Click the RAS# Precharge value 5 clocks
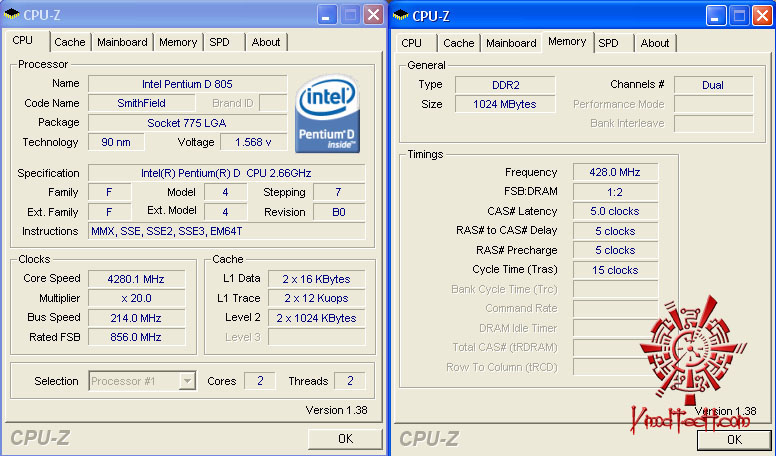Image resolution: width=776 pixels, height=456 pixels. coord(615,250)
